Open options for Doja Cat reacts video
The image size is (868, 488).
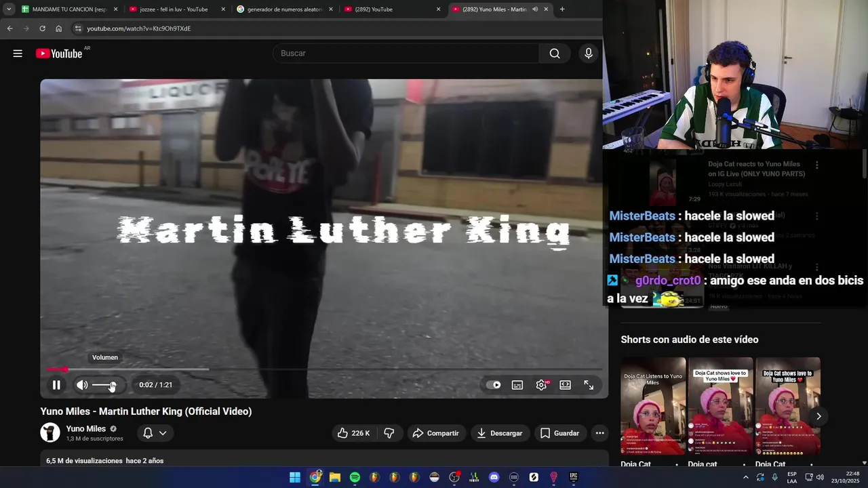(x=816, y=165)
